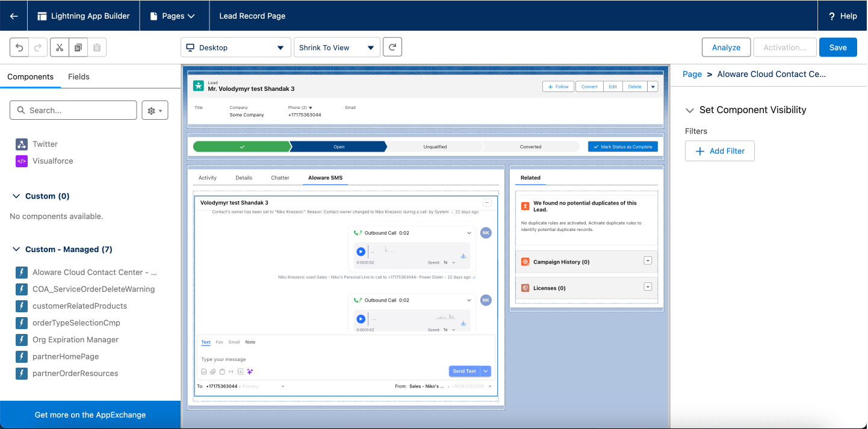Screen dimensions: 868x429
Task: Open Send Text options arrow
Action: tap(486, 371)
